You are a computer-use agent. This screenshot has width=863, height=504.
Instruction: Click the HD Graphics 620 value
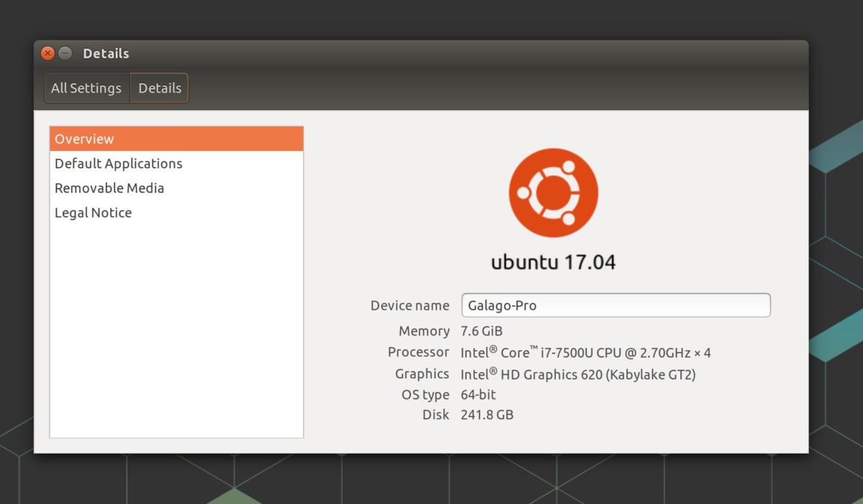[x=578, y=374]
